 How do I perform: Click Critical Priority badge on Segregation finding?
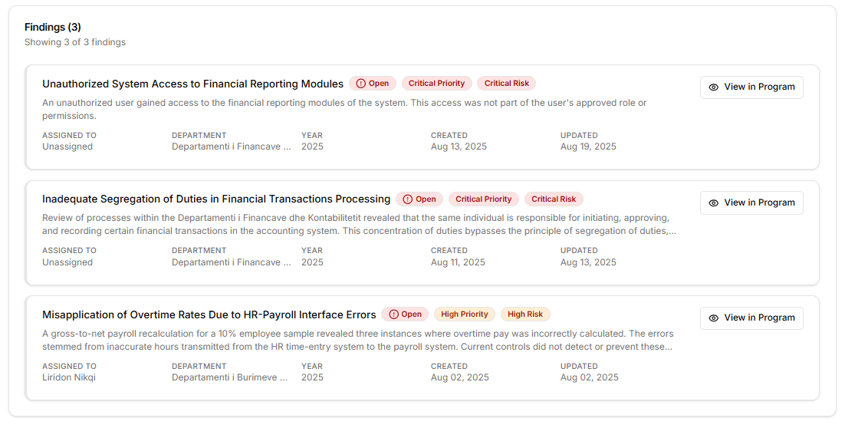(x=483, y=199)
